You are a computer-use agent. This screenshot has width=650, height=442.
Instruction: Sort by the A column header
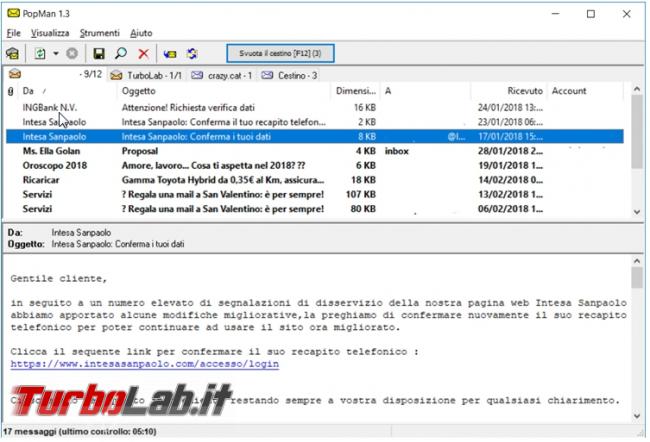pyautogui.click(x=426, y=91)
